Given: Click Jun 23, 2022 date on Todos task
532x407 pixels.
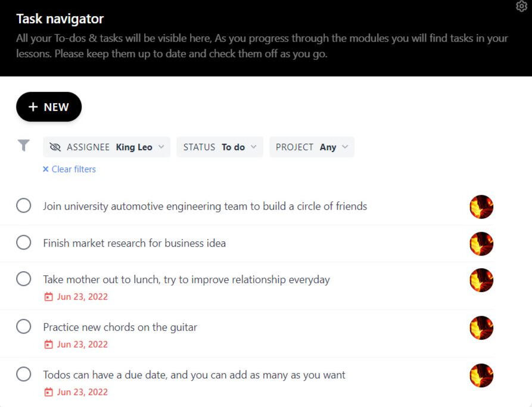Looking at the screenshot, I should [x=82, y=392].
